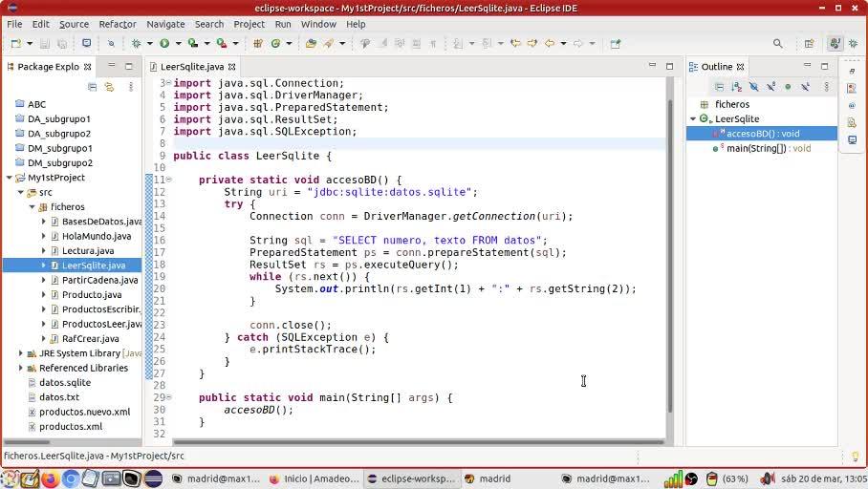The image size is (868, 489).
Task: Expand the JRE System Library node
Action: 21,353
